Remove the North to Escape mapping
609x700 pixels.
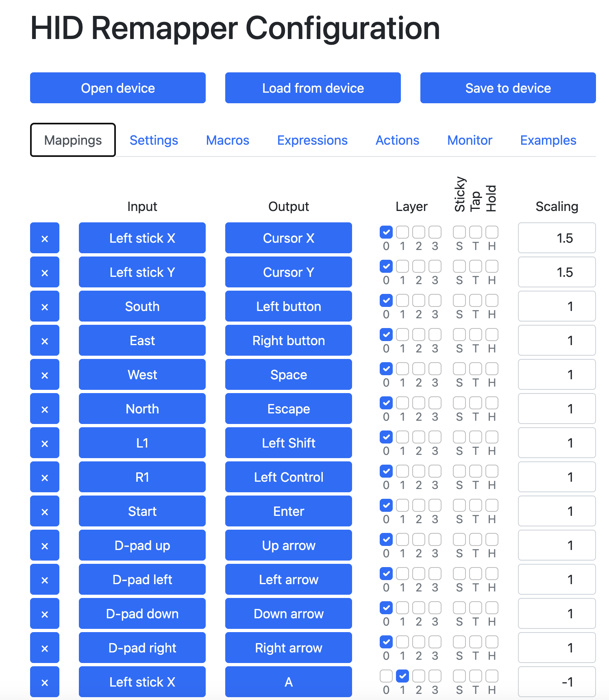45,409
